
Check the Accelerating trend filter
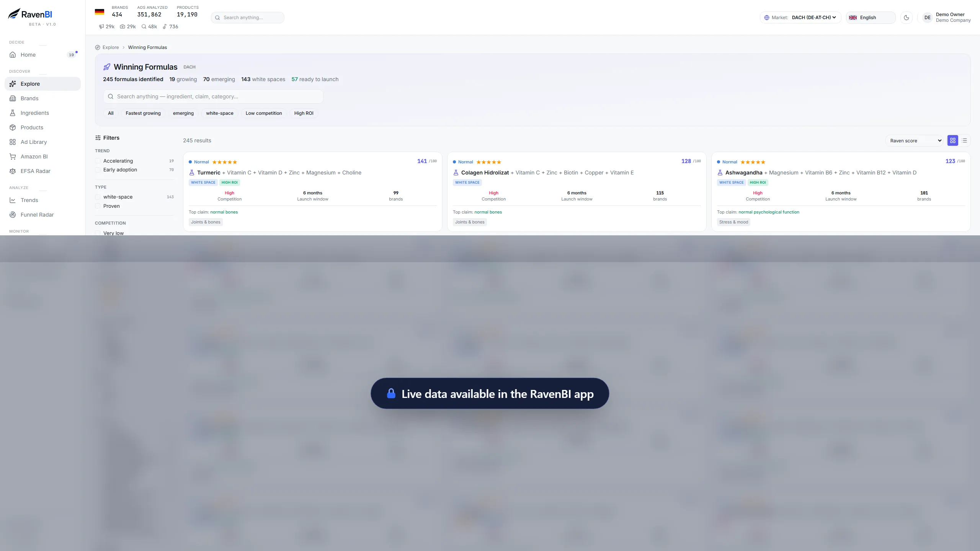coord(98,161)
